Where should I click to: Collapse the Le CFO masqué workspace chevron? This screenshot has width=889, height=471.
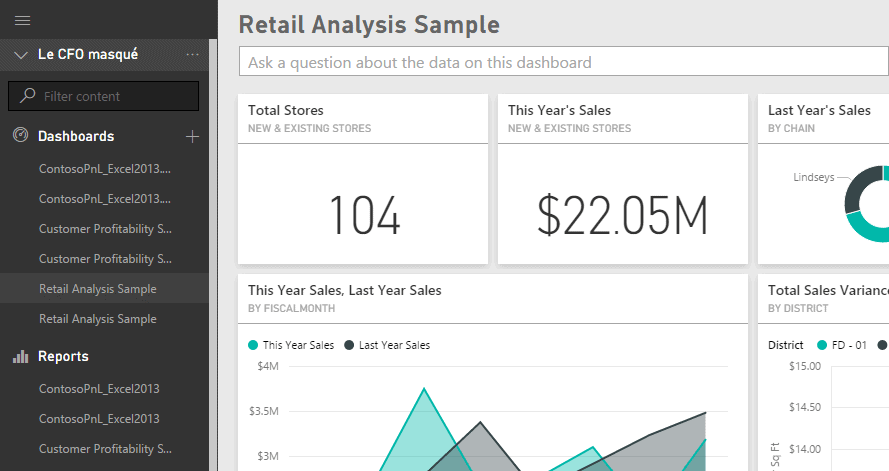[x=21, y=55]
